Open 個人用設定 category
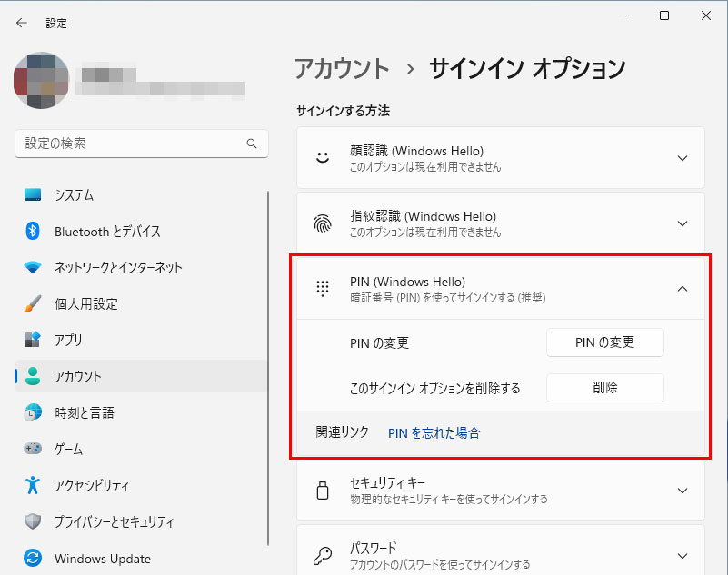The image size is (728, 575). pyautogui.click(x=141, y=303)
